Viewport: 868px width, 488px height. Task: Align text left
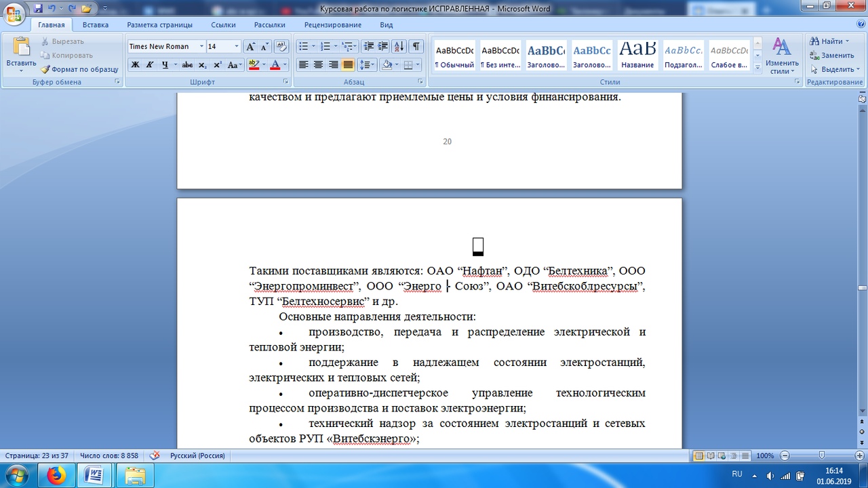point(303,65)
